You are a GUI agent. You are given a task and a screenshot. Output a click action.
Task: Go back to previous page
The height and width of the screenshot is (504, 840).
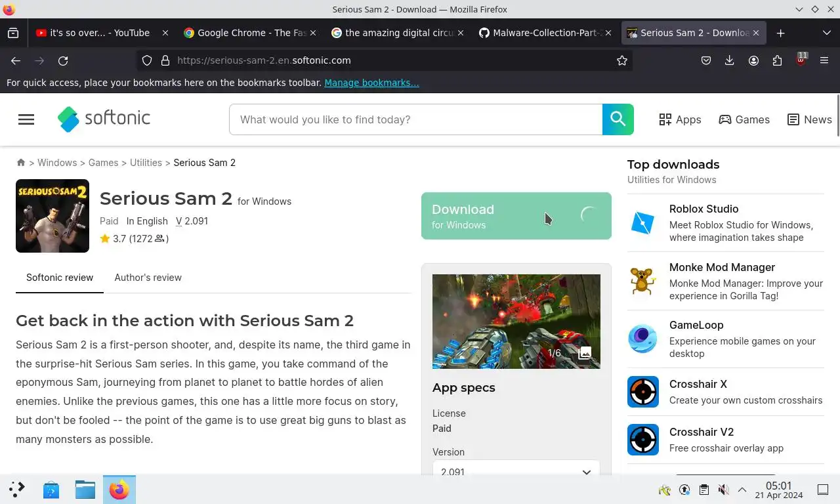click(x=16, y=60)
